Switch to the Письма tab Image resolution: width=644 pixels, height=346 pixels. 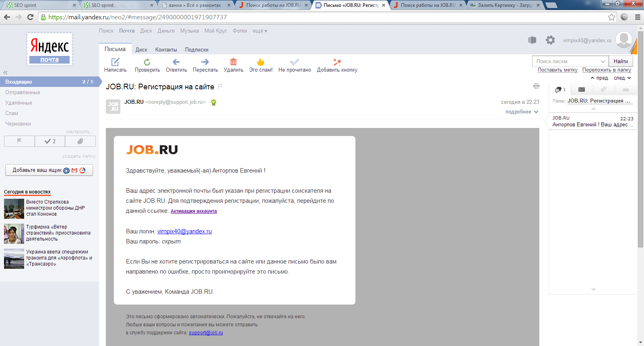[x=115, y=49]
